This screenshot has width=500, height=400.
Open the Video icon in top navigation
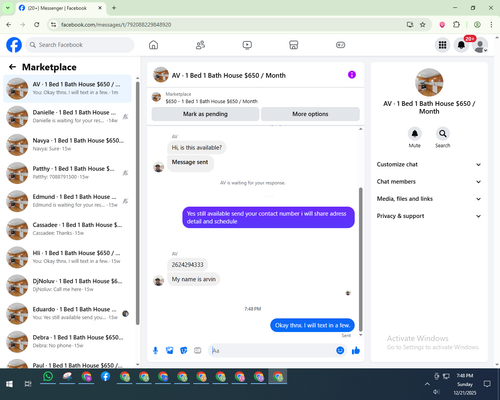[x=247, y=45]
